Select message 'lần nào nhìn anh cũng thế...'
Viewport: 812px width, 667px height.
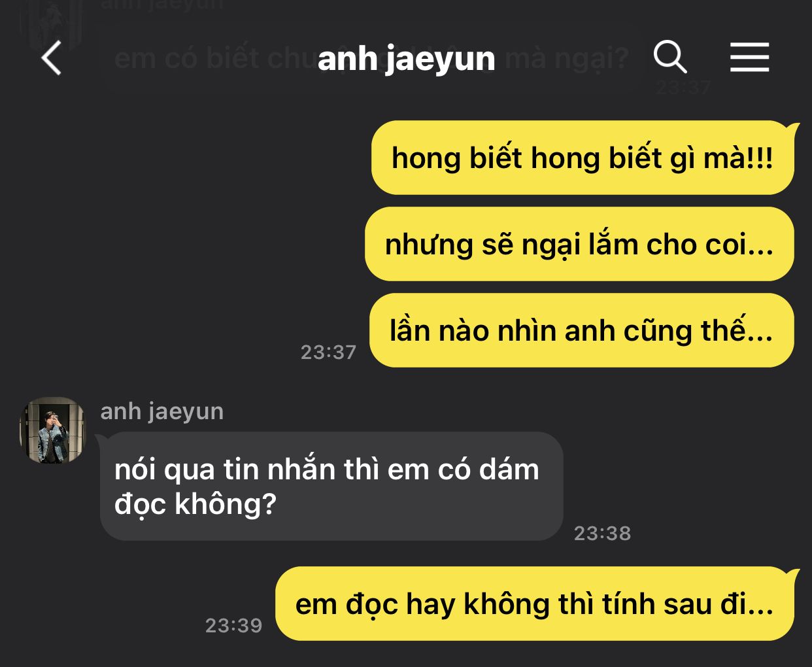582,330
